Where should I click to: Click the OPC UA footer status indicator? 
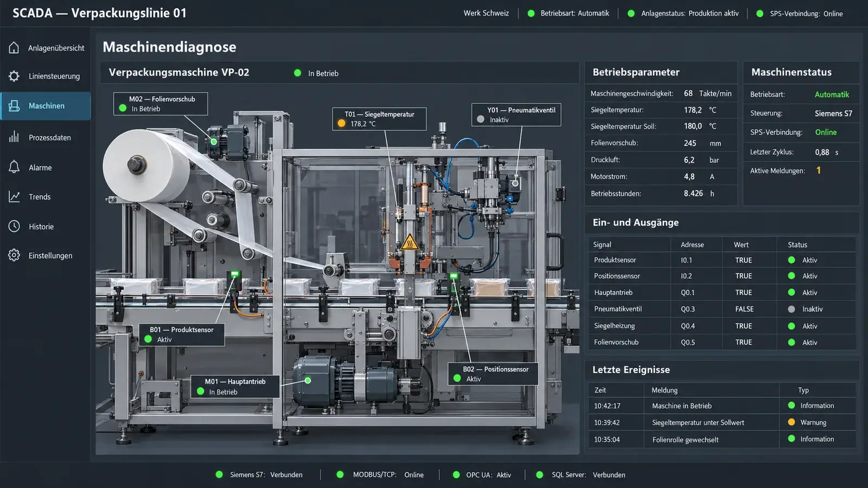456,474
